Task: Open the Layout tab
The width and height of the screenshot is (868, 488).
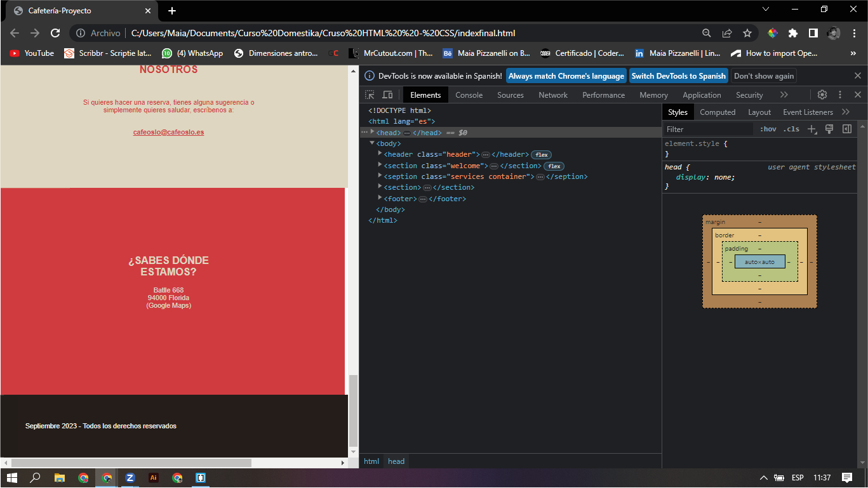Action: [x=759, y=112]
